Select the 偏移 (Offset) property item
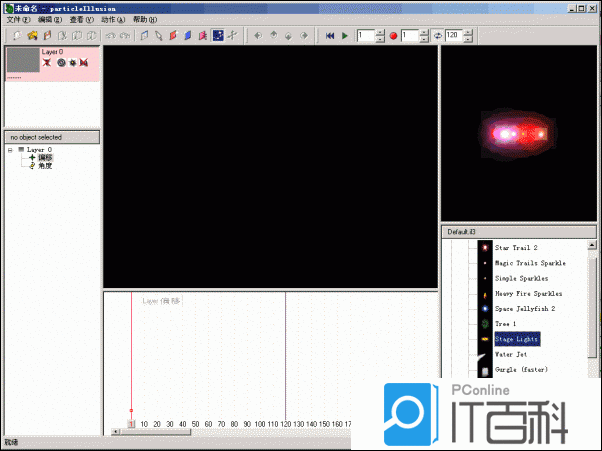 point(45,158)
